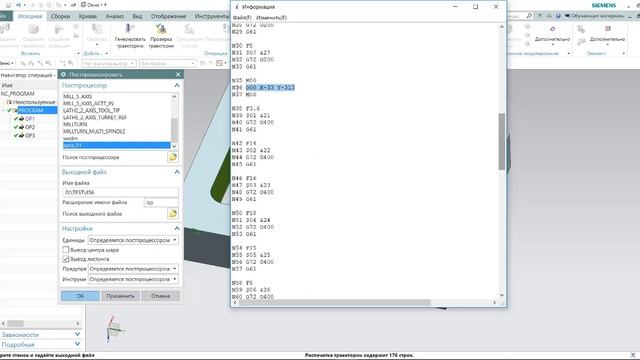Click the red selection box icon in the filter bar
The image size is (640, 360).
pyautogui.click(x=220, y=63)
